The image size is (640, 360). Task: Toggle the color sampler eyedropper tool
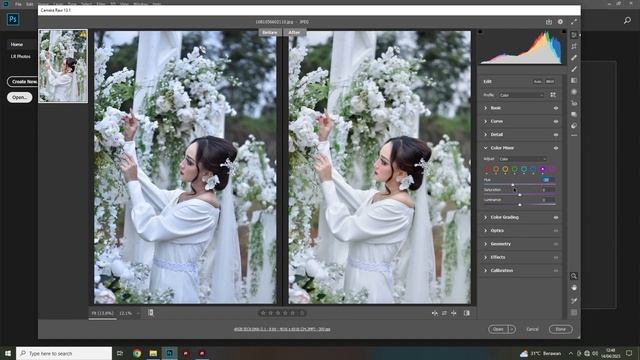[573, 300]
